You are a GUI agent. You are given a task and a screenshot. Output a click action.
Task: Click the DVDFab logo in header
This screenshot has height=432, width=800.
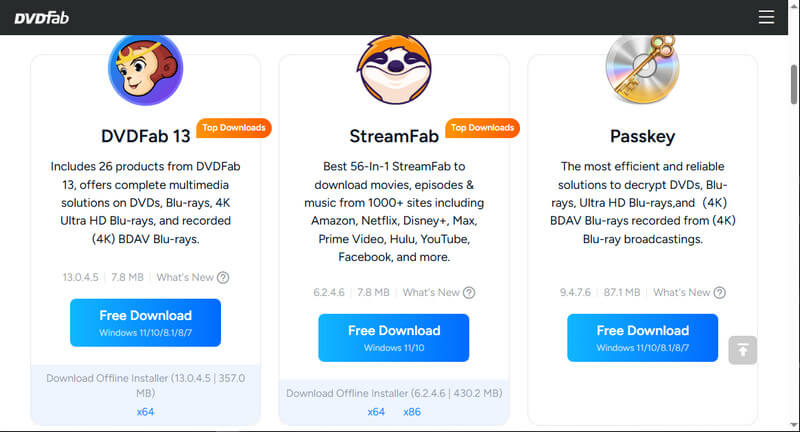(x=41, y=18)
